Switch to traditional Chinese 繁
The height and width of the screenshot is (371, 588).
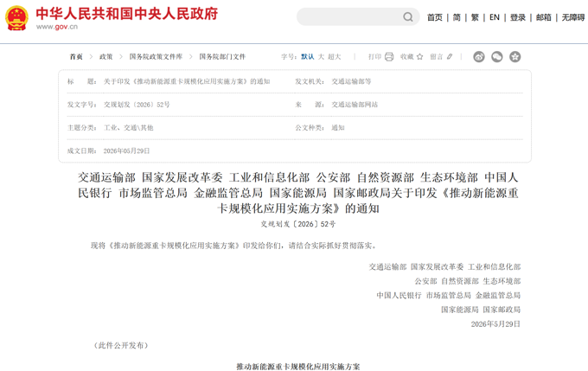[x=475, y=17]
